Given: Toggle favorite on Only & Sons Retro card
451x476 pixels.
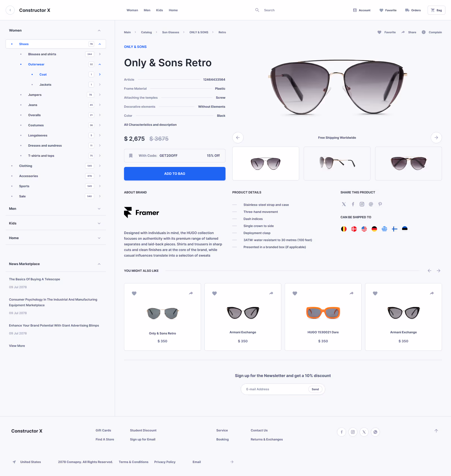Looking at the screenshot, I should point(134,293).
